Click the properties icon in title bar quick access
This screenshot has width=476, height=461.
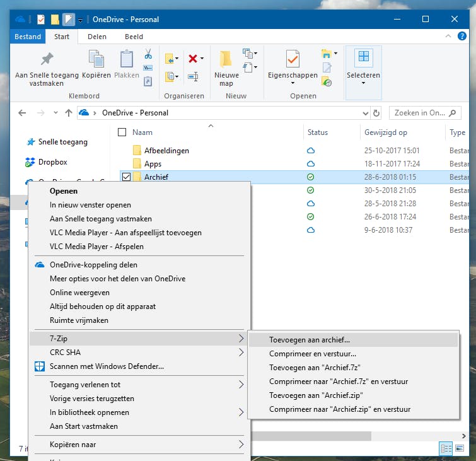click(41, 20)
